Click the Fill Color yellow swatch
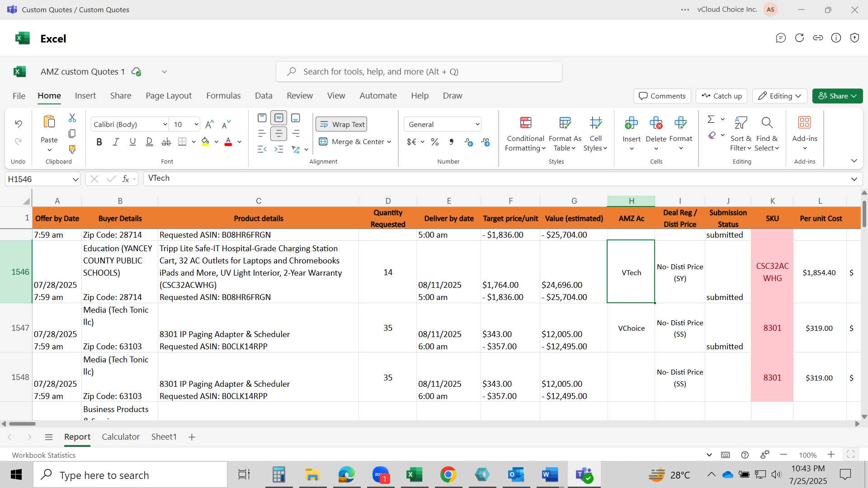Image resolution: width=868 pixels, height=488 pixels. click(205, 142)
